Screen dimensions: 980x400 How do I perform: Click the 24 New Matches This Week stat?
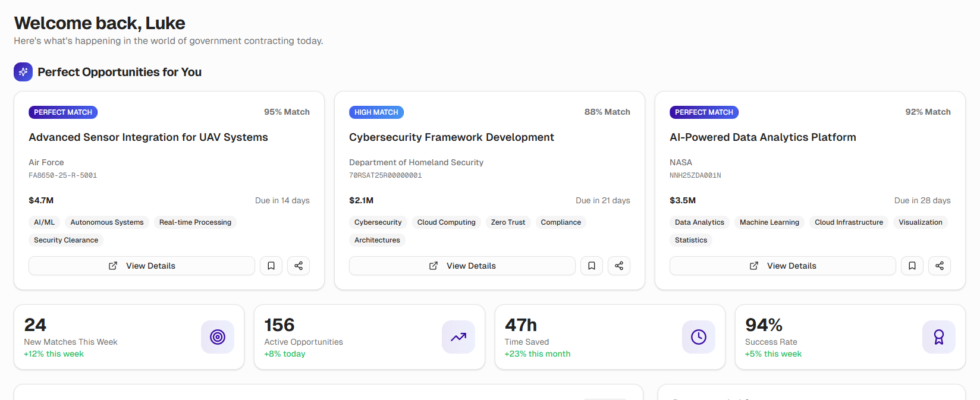click(x=129, y=337)
